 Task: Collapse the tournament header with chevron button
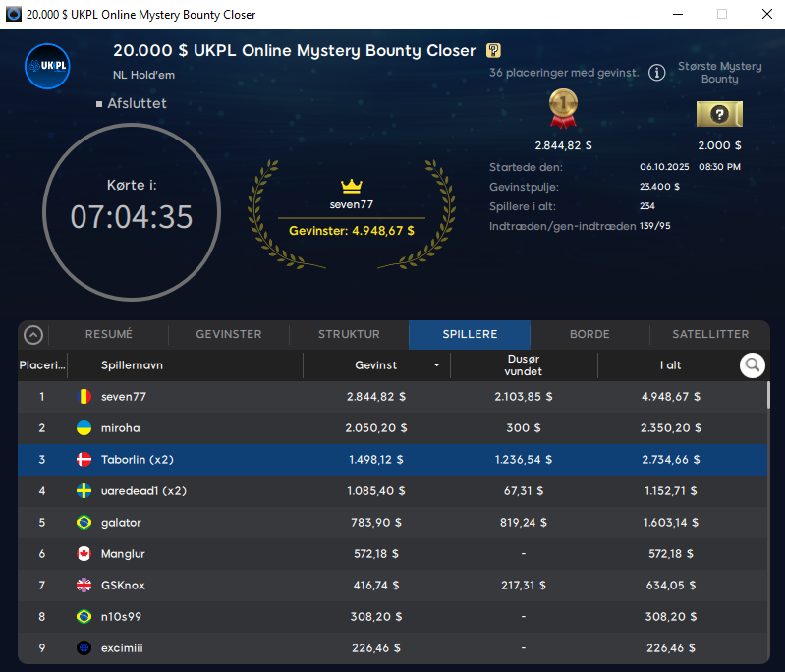coord(33,335)
